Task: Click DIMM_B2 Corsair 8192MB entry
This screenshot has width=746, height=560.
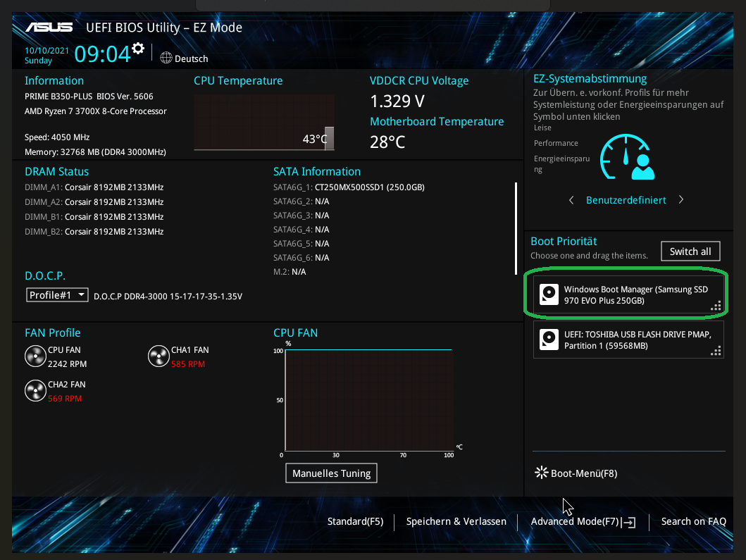Action: [x=94, y=231]
